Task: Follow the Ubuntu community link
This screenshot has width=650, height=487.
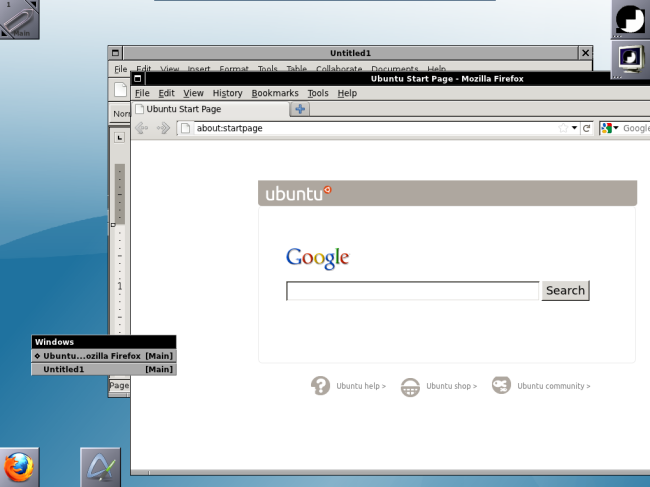Action: pyautogui.click(x=553, y=386)
